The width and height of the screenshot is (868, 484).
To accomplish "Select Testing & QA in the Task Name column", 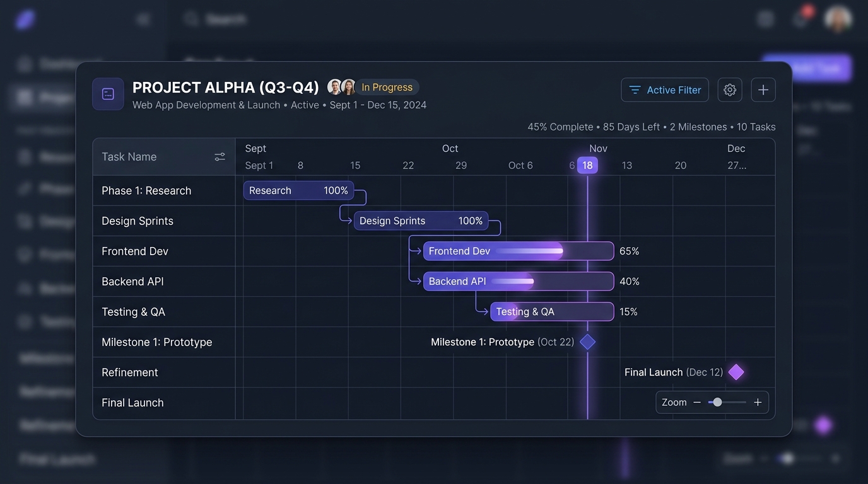I will 164,311.
